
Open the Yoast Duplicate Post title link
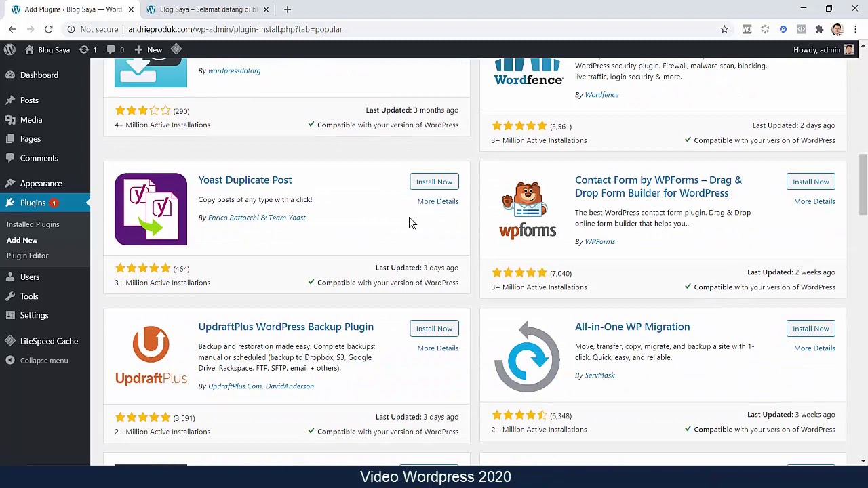click(245, 180)
